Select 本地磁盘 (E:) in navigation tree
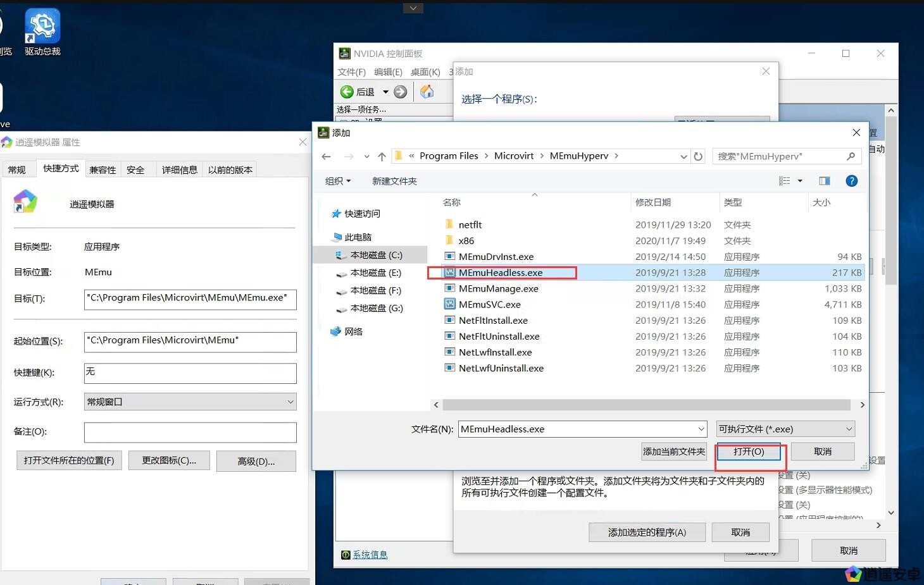Screen dimensions: 924x585 click(375, 273)
